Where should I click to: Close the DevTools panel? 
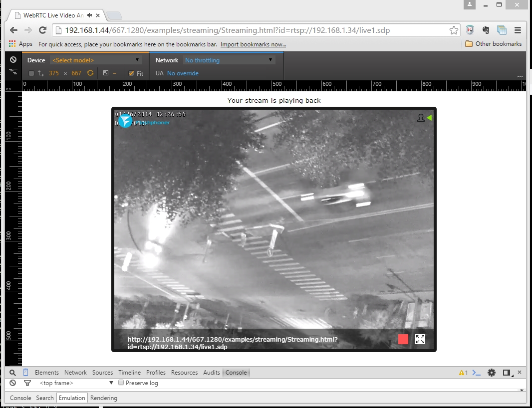(x=520, y=373)
